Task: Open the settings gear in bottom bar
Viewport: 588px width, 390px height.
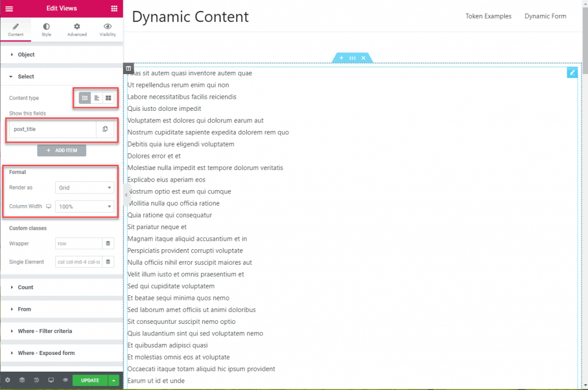Action: coord(7,380)
